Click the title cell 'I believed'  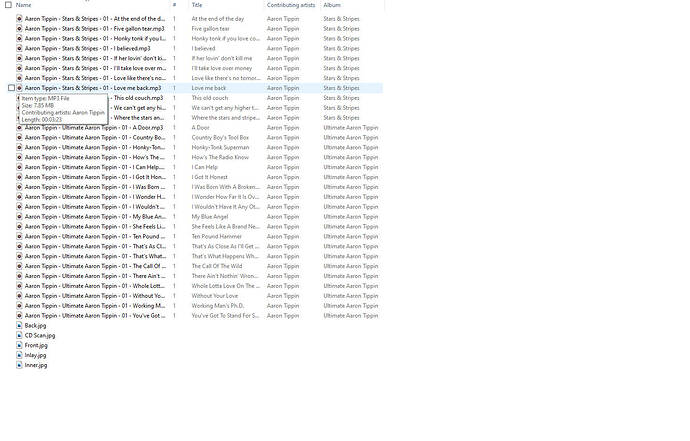point(203,48)
